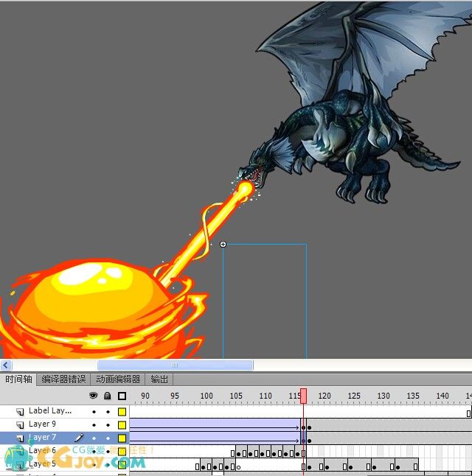Select the Layer 9 tween span
This screenshot has height=476, width=472.
point(215,425)
